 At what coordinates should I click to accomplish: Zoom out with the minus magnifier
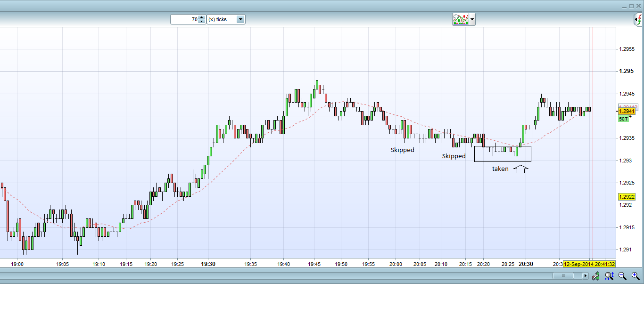point(622,276)
